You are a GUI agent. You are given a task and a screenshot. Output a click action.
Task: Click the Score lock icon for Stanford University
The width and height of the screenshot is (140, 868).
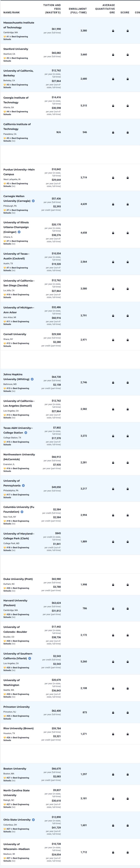(x=127, y=55)
